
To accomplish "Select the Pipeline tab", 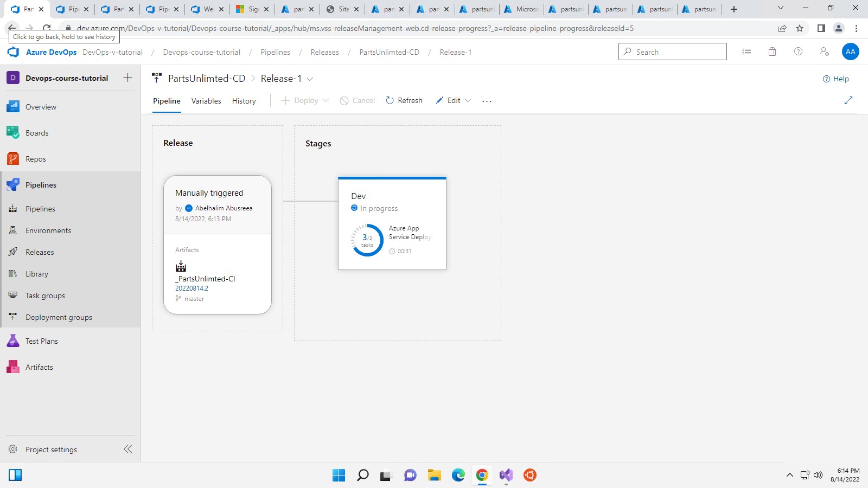I will tap(167, 101).
